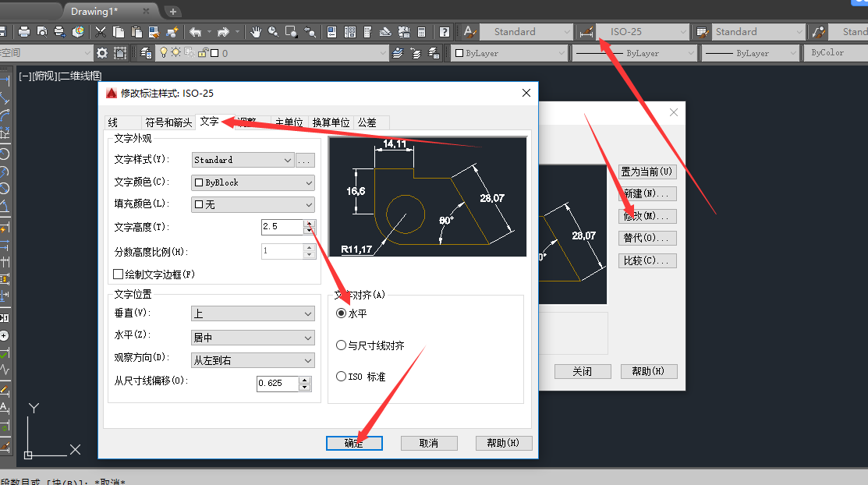Click the dimension style preview image
868x485 pixels.
click(427, 196)
